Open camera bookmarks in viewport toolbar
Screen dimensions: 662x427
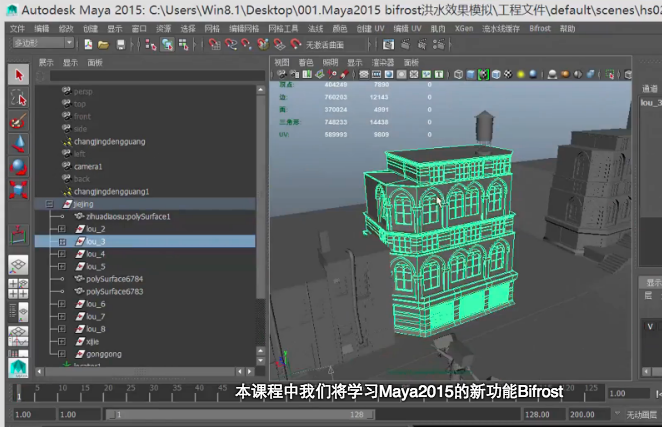[x=307, y=74]
